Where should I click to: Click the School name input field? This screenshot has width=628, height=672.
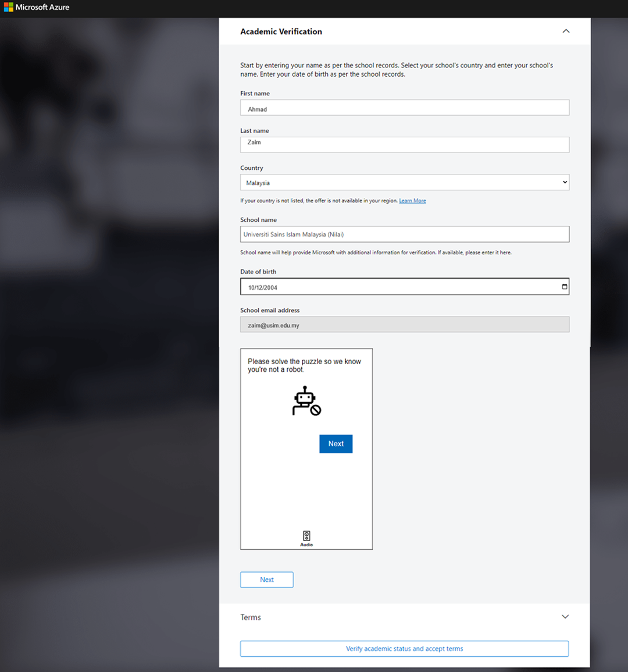pyautogui.click(x=404, y=234)
